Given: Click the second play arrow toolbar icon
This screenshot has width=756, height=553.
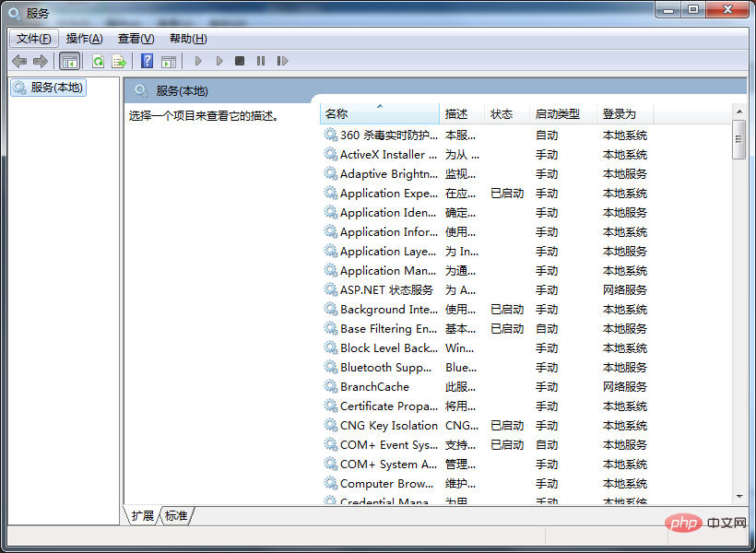Looking at the screenshot, I should (219, 61).
